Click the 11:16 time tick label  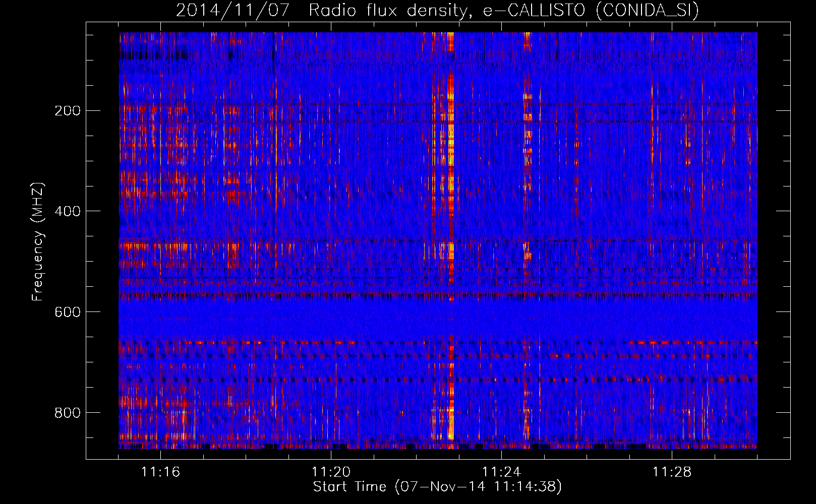point(160,472)
